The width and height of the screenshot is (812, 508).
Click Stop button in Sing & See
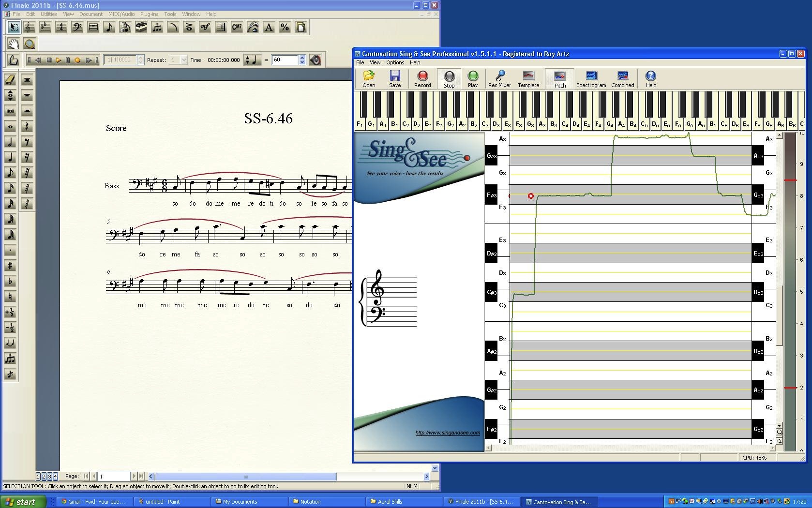pyautogui.click(x=449, y=79)
